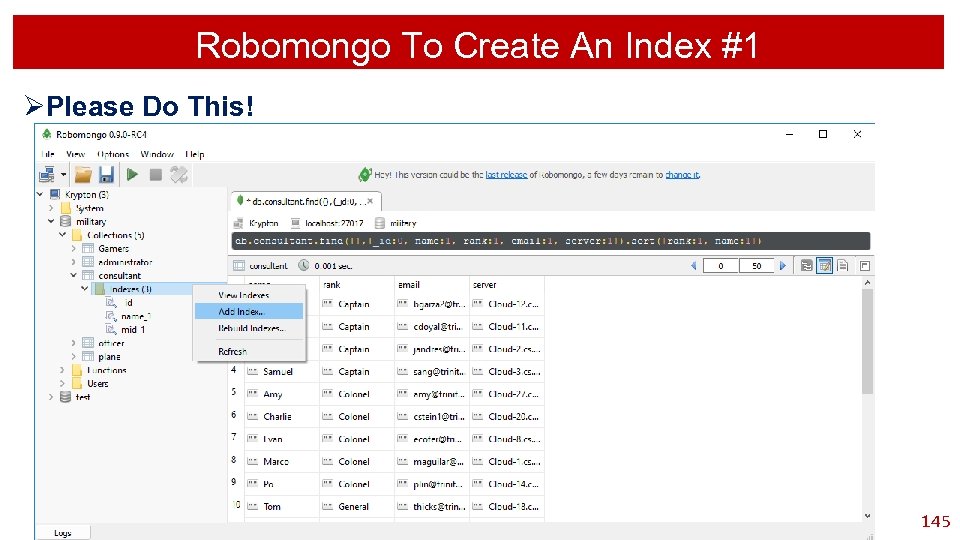Expand the officer collection
The width and height of the screenshot is (960, 540).
(x=73, y=343)
